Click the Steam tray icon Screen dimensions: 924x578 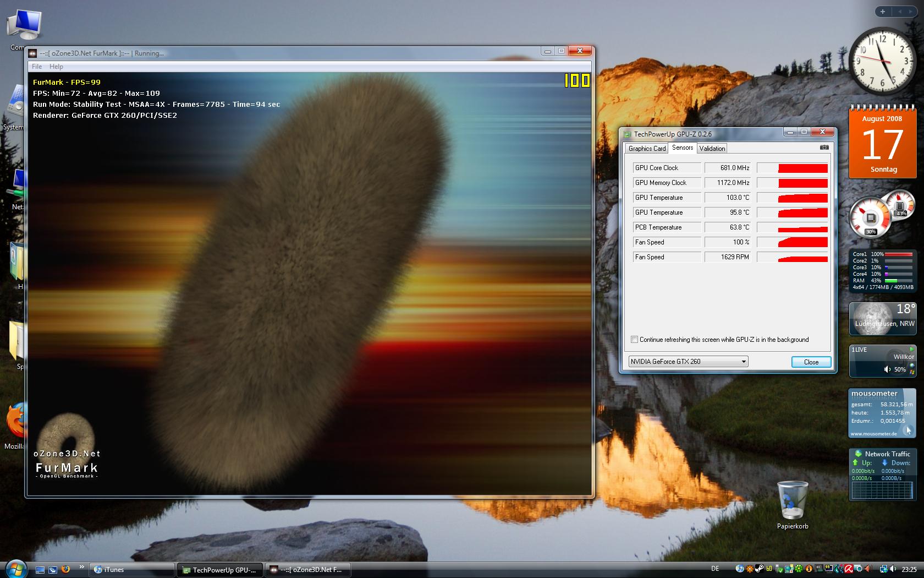(x=759, y=569)
